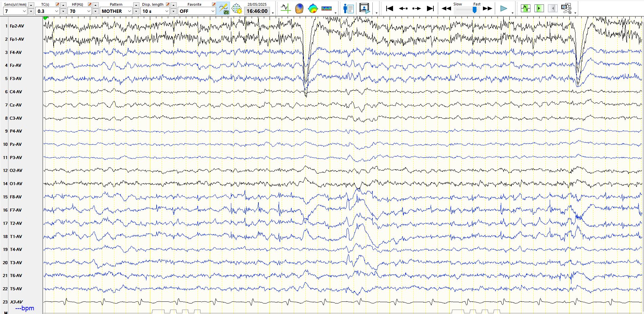Screen dimensions: 644x314
Task: Toggle the 50 Hz notch filter icon
Action: 223,8
